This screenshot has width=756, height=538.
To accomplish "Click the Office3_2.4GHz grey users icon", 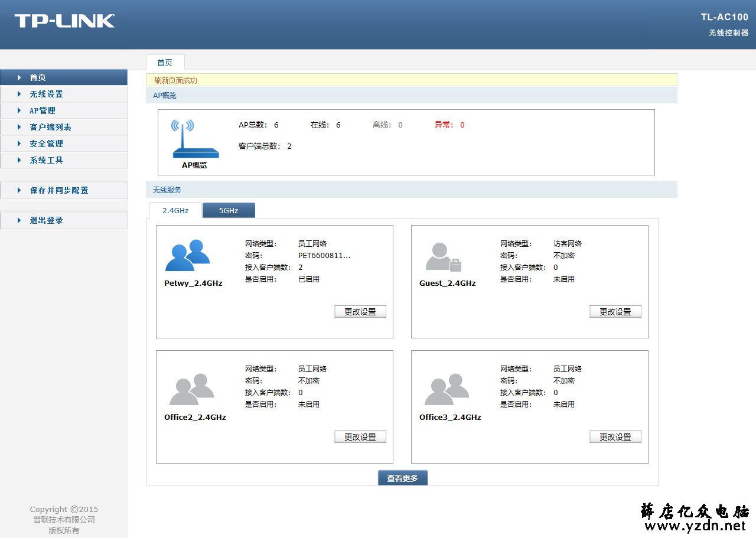I will coord(447,389).
